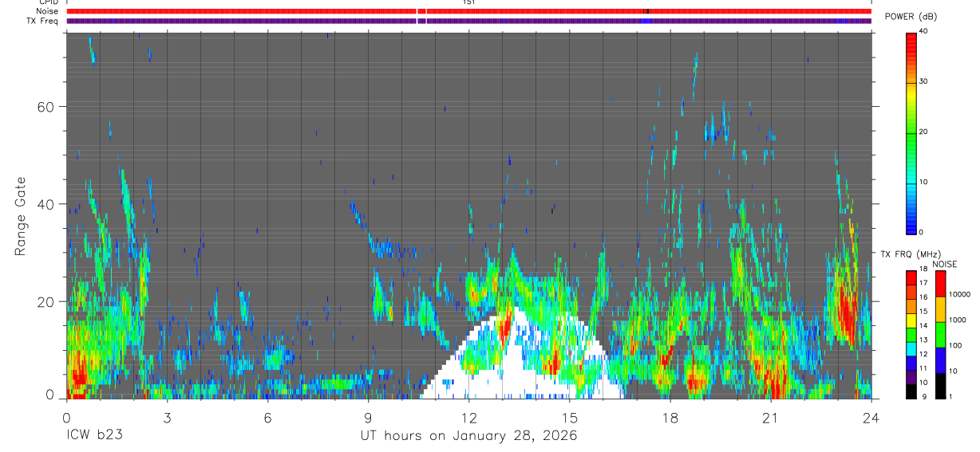The height and width of the screenshot is (452, 980).
Task: Click the '11' label on TX FRQ scale
Action: pyautogui.click(x=924, y=368)
